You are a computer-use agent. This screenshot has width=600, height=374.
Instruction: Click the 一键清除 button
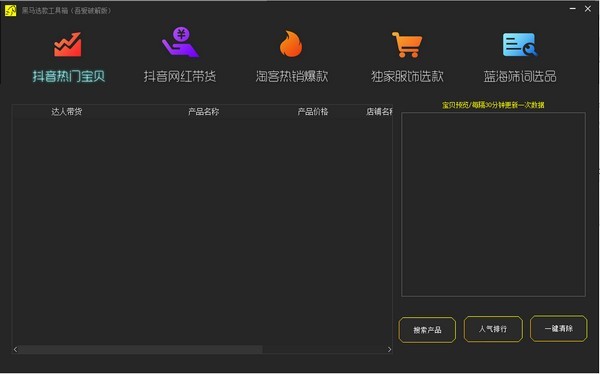click(x=559, y=328)
